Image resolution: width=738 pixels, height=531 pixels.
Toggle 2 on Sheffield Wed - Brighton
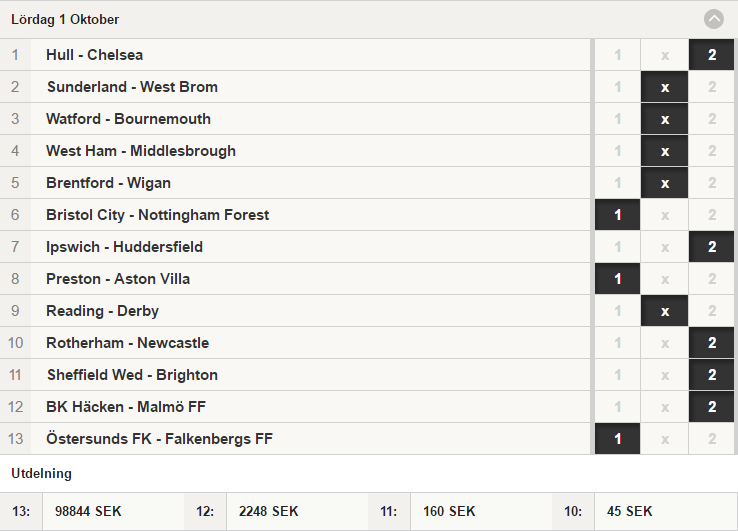point(712,375)
